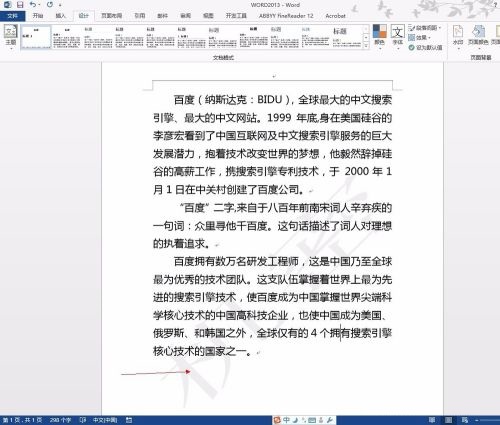Open word count '298 个字' in status bar

[60, 420]
